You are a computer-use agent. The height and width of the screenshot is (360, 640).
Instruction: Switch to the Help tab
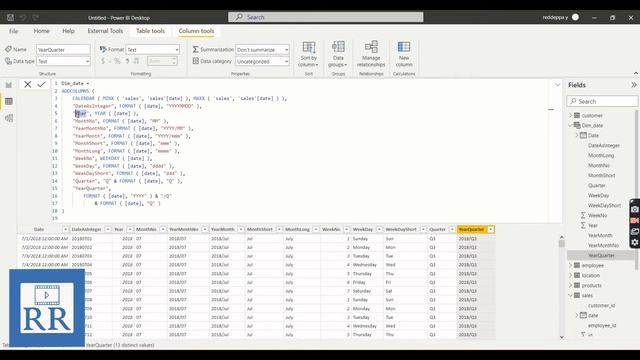[x=68, y=31]
